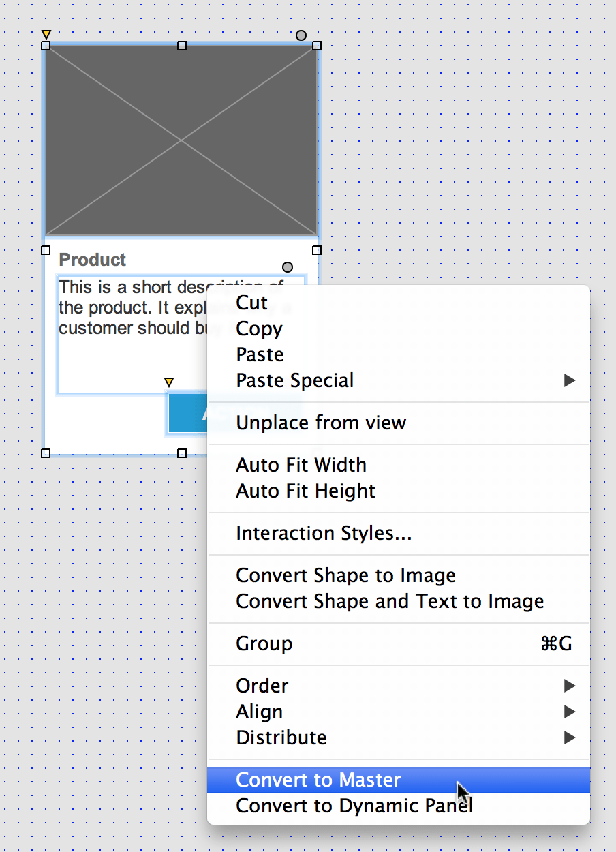Screen dimensions: 616x852
Task: Select the Product heading text
Action: pos(93,260)
